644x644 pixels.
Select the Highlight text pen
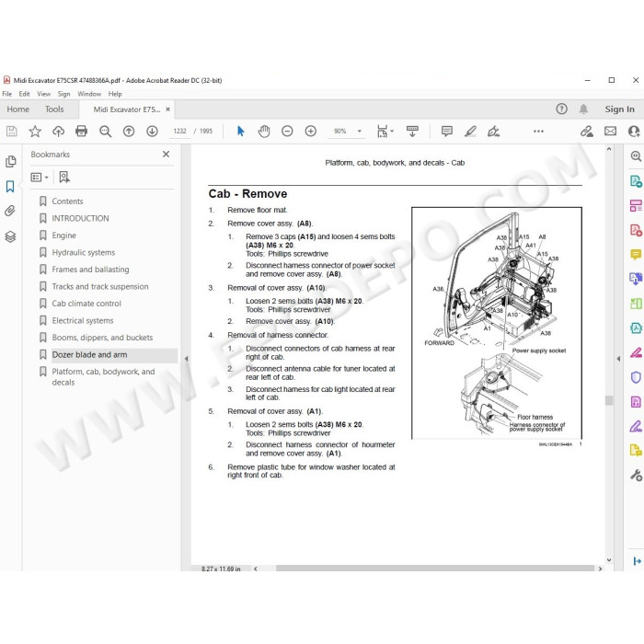click(470, 132)
